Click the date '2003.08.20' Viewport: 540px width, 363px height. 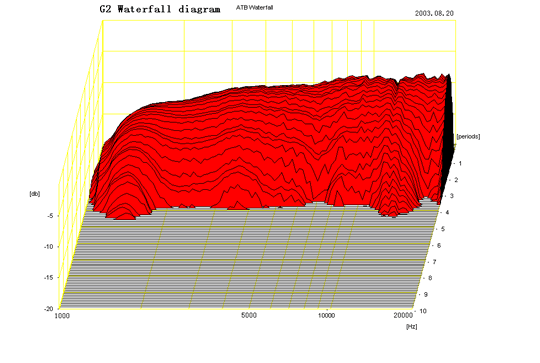pyautogui.click(x=434, y=13)
